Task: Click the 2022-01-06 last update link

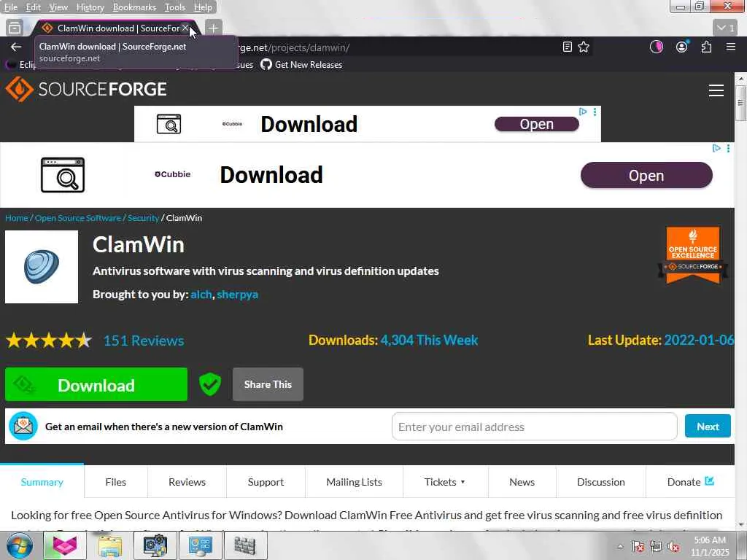Action: tap(698, 340)
